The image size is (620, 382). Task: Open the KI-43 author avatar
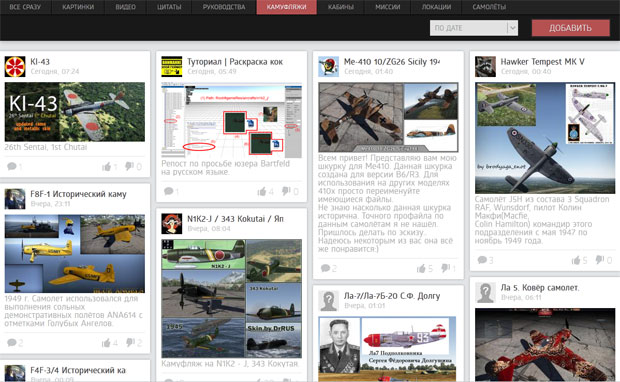tap(15, 66)
